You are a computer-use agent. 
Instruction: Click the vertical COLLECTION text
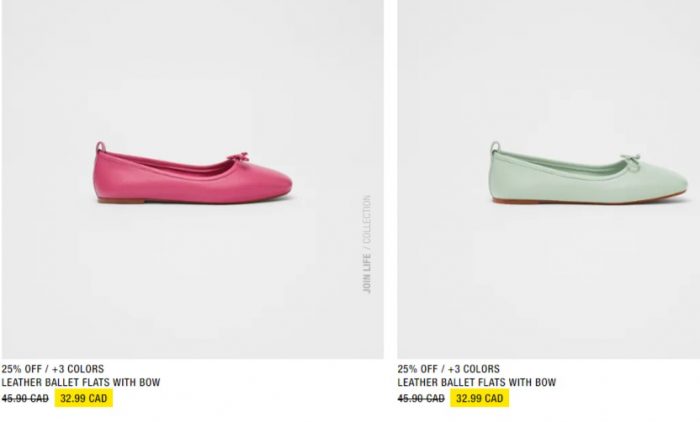coord(367,219)
